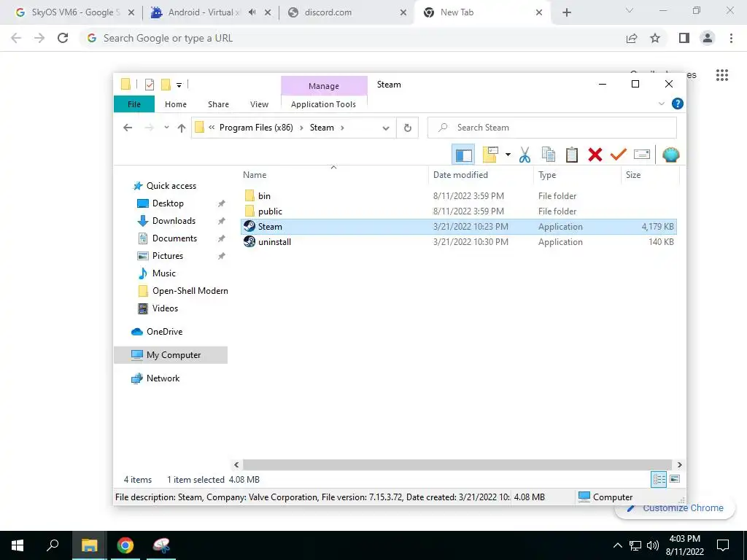The image size is (747, 560).
Task: Click the Quick Access properties checkmark icon
Action: (x=150, y=85)
